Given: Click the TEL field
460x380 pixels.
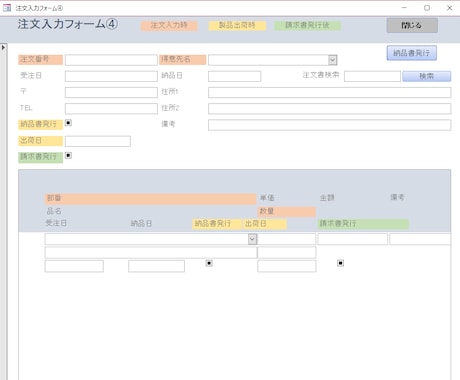Looking at the screenshot, I should click(111, 109).
